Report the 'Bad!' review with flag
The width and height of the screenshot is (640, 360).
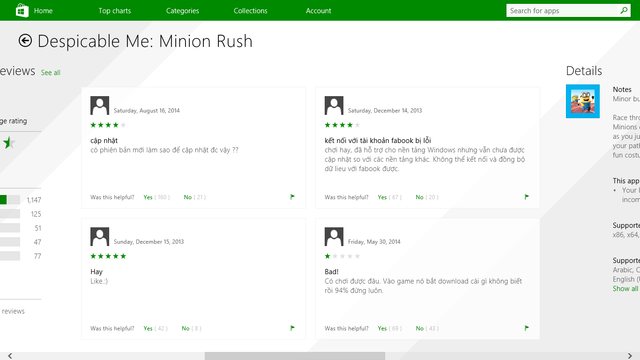click(x=527, y=328)
